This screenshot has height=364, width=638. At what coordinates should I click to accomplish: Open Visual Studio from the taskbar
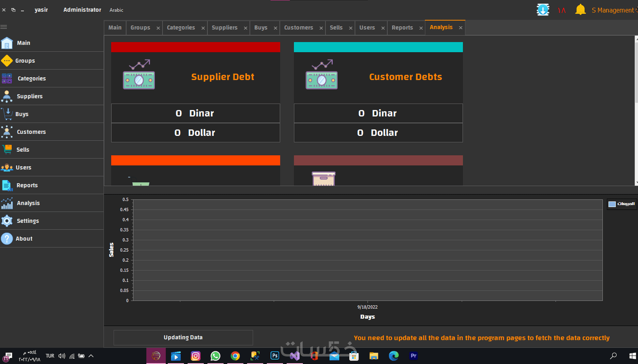[x=295, y=356]
